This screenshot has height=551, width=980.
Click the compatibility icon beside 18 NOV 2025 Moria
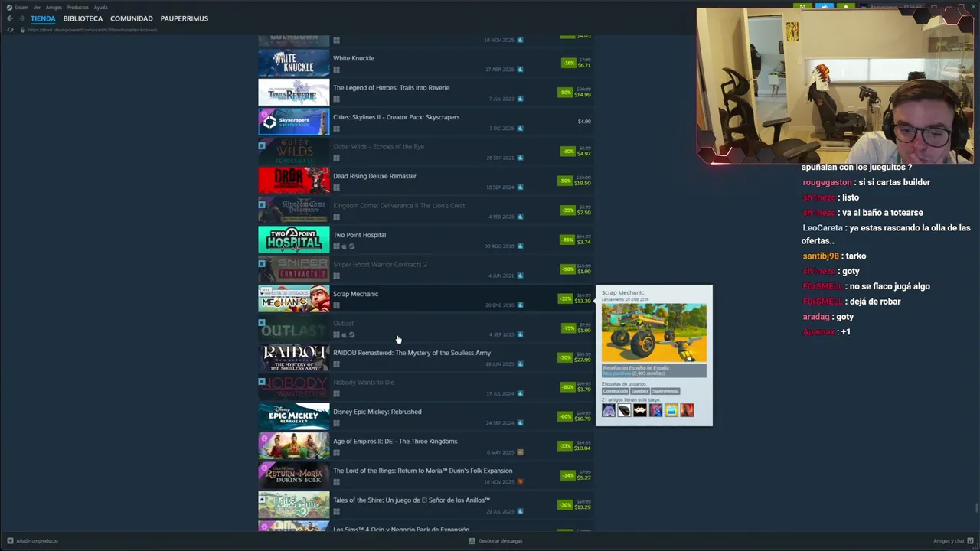coord(521,482)
